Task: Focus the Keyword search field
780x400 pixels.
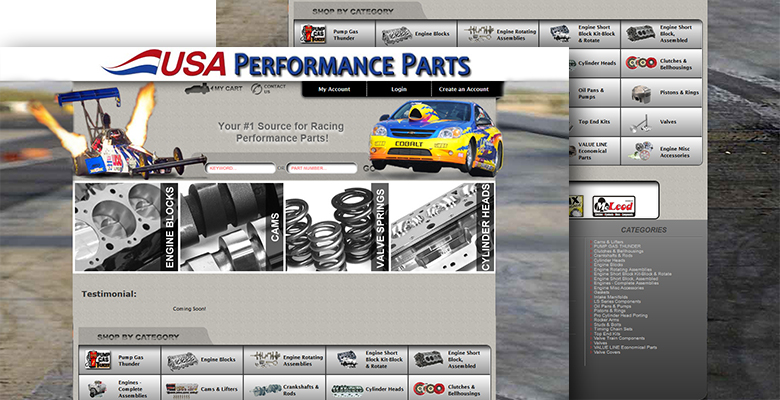Action: 240,169
